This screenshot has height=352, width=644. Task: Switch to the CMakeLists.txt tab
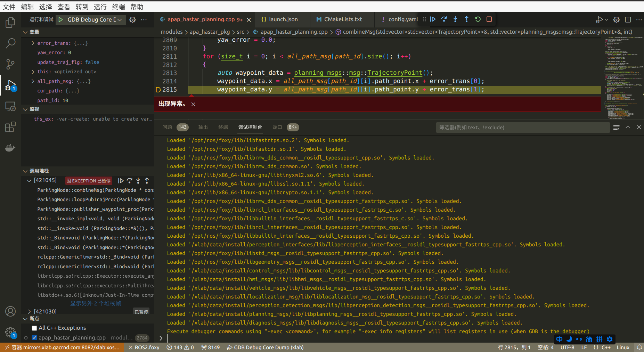339,19
